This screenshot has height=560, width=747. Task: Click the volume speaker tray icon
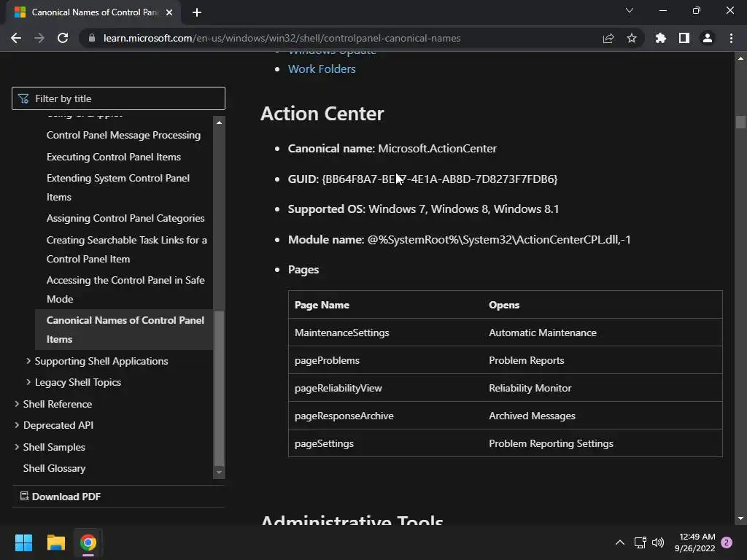tap(658, 542)
